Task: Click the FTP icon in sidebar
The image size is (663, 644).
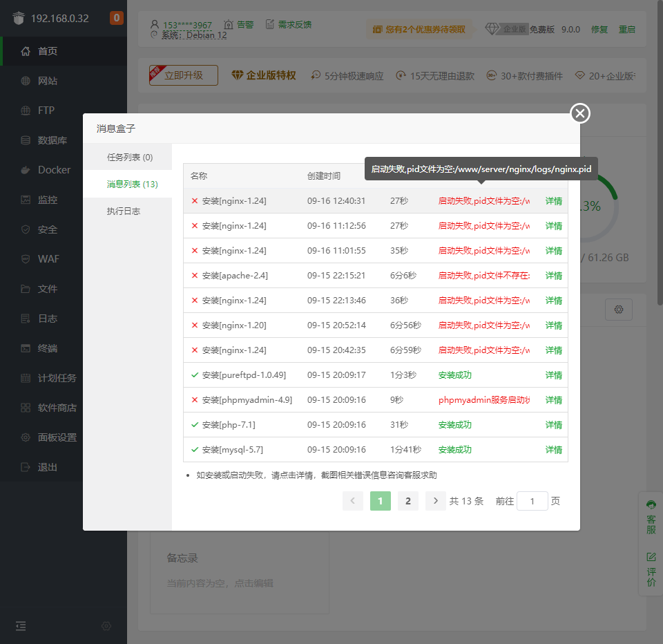Action: click(x=26, y=111)
